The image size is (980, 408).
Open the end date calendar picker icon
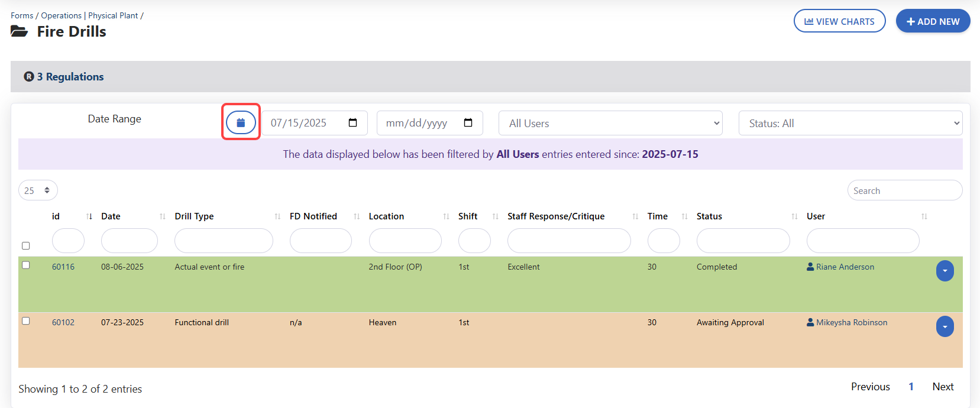click(x=468, y=123)
